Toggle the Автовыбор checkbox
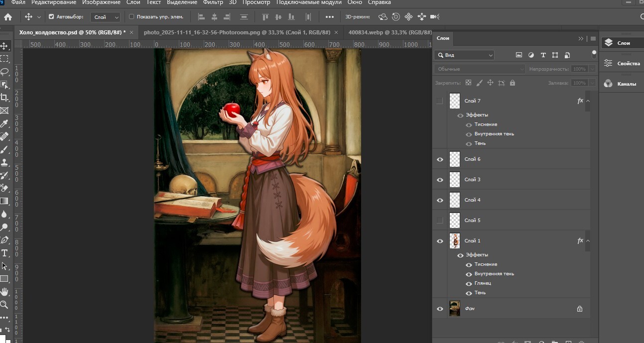The height and width of the screenshot is (343, 644). coord(51,16)
